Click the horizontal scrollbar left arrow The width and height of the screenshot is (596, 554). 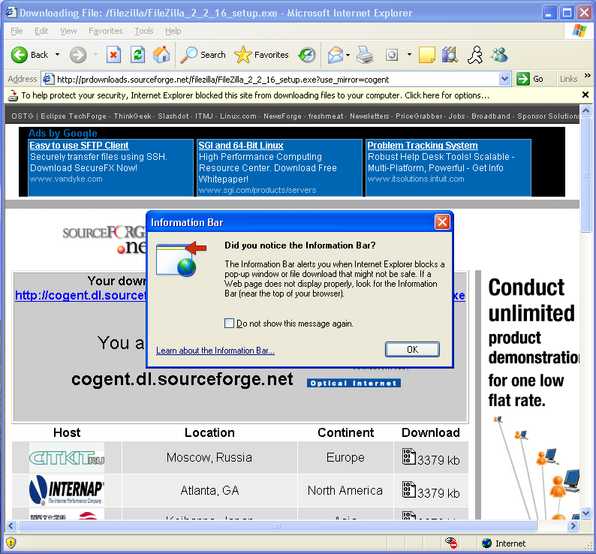pos(11,526)
